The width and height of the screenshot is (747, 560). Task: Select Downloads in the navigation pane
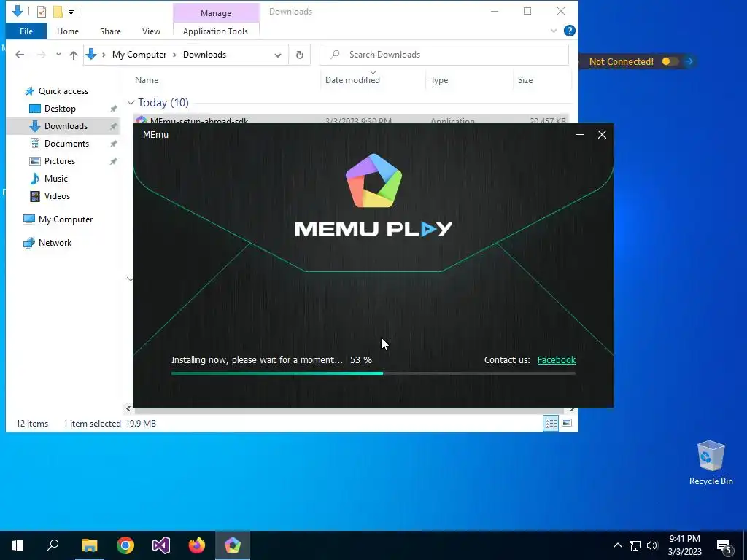point(66,126)
